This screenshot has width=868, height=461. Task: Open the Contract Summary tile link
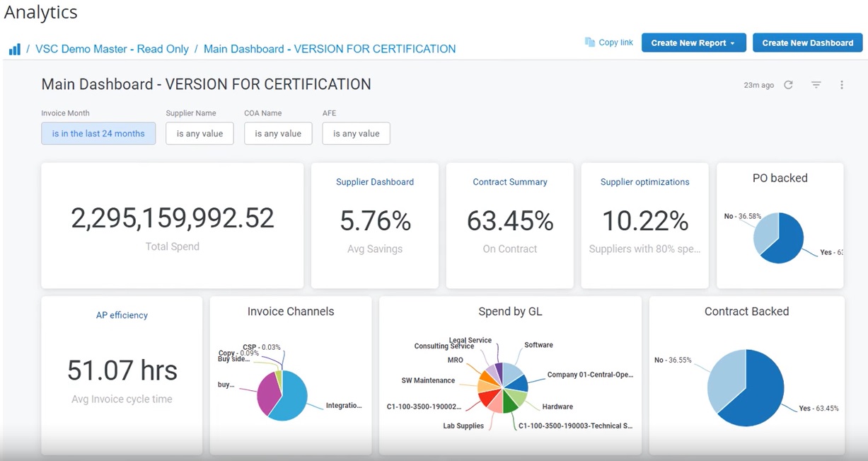[509, 182]
